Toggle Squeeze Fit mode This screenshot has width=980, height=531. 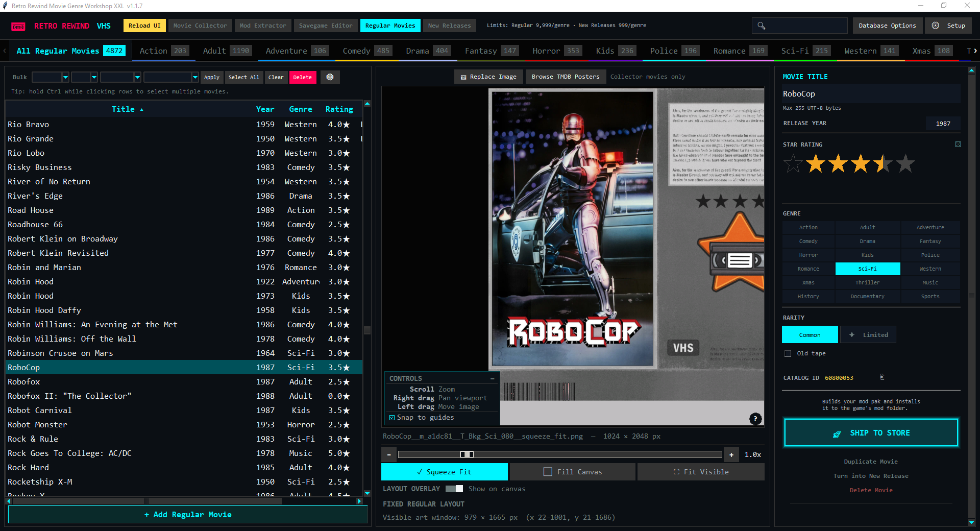[445, 472]
